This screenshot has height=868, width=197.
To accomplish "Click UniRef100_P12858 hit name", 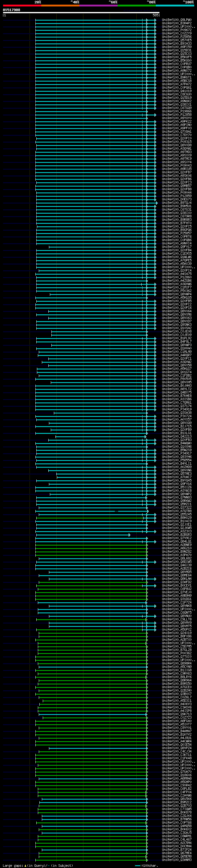I will pyautogui.click(x=177, y=115).
